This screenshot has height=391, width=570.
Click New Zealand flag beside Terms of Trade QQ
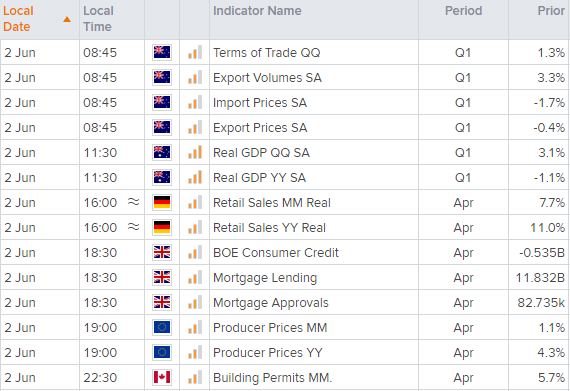[162, 52]
